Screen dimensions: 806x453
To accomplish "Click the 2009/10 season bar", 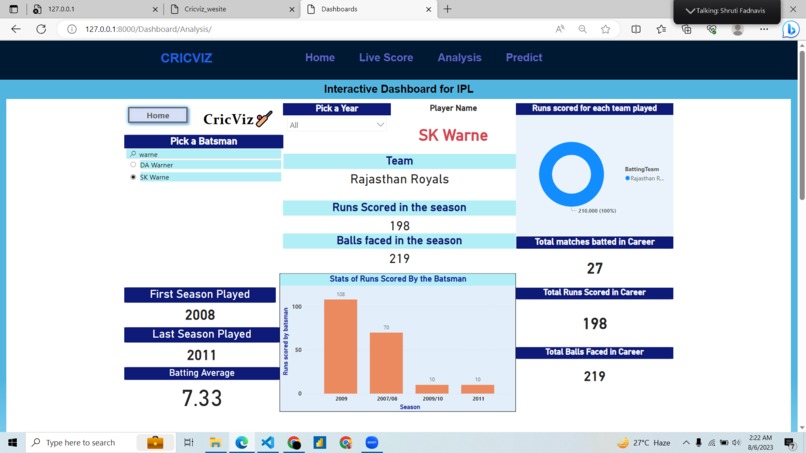I will pyautogui.click(x=432, y=389).
